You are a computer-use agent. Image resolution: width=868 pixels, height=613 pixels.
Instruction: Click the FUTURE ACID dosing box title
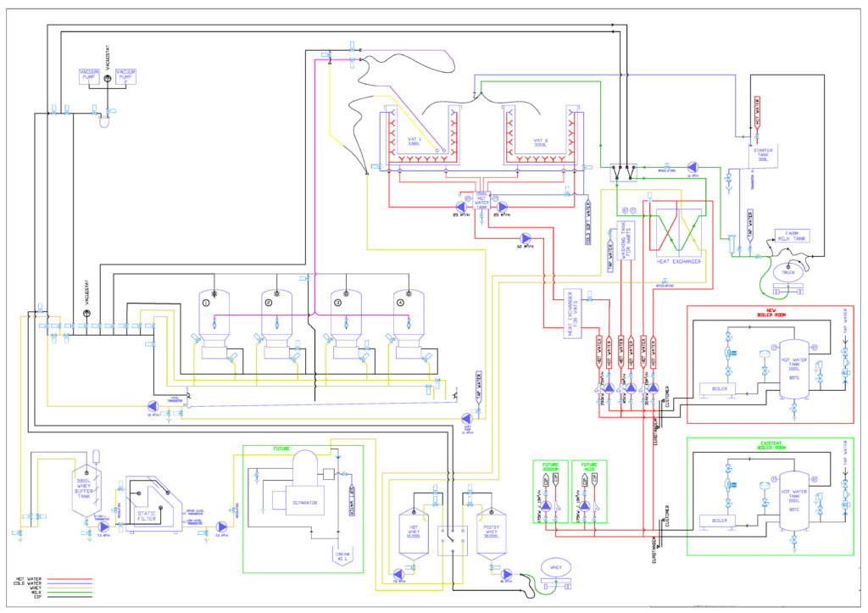click(589, 467)
